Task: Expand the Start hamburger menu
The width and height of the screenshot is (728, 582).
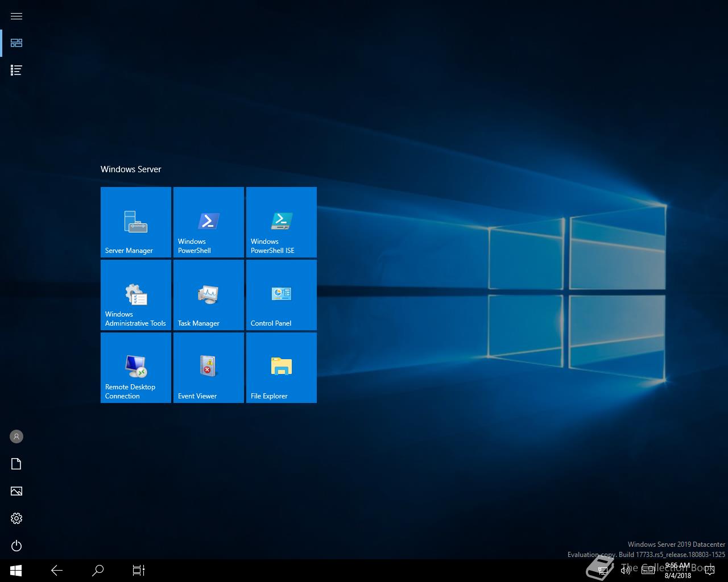Action: point(16,16)
